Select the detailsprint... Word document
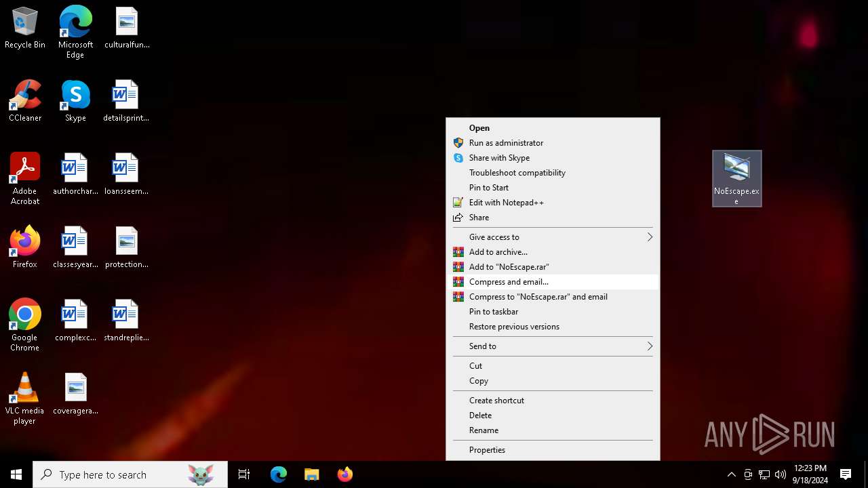Image resolution: width=868 pixels, height=488 pixels. click(126, 102)
